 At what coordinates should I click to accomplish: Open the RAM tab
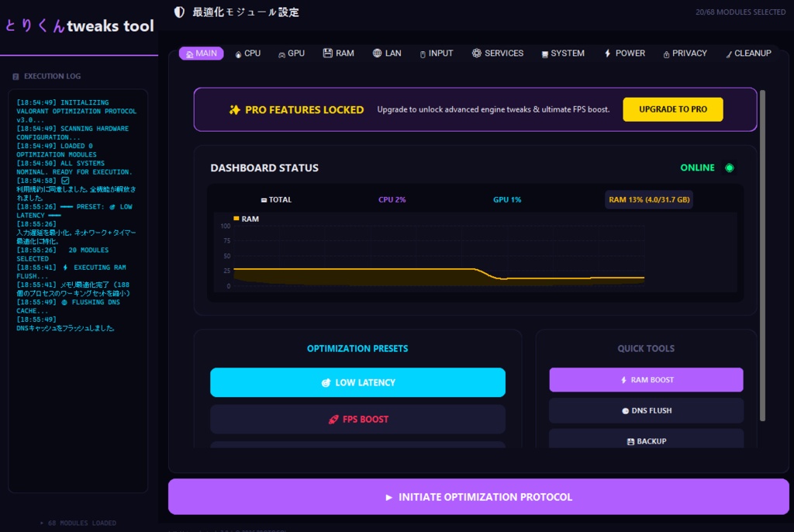[338, 54]
